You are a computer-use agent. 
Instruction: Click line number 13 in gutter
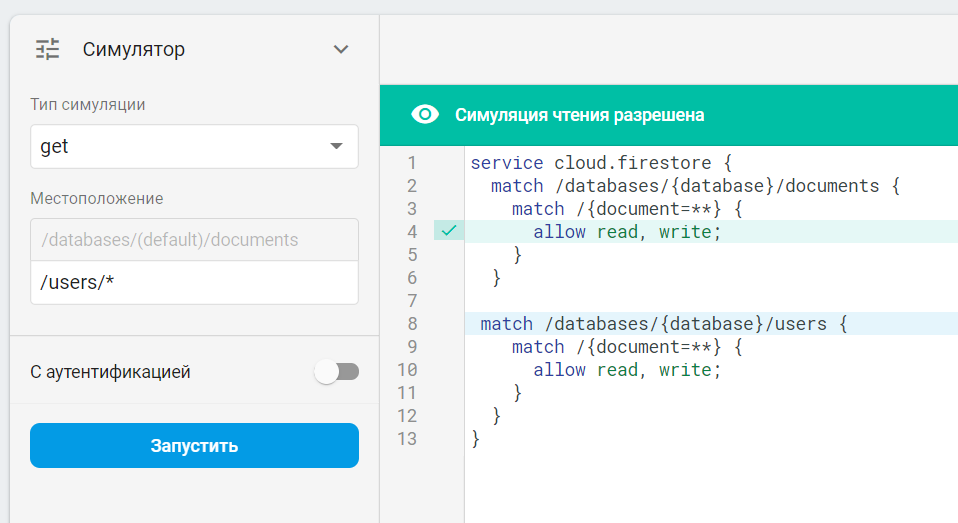[408, 439]
